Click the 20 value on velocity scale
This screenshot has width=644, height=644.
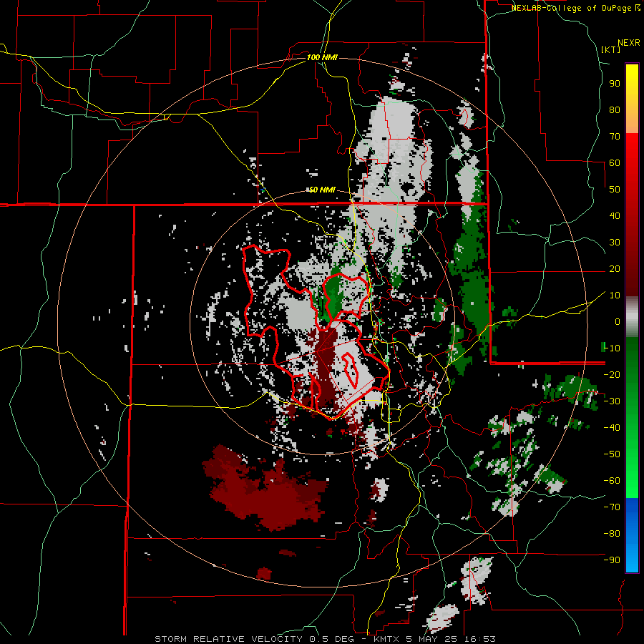click(615, 269)
